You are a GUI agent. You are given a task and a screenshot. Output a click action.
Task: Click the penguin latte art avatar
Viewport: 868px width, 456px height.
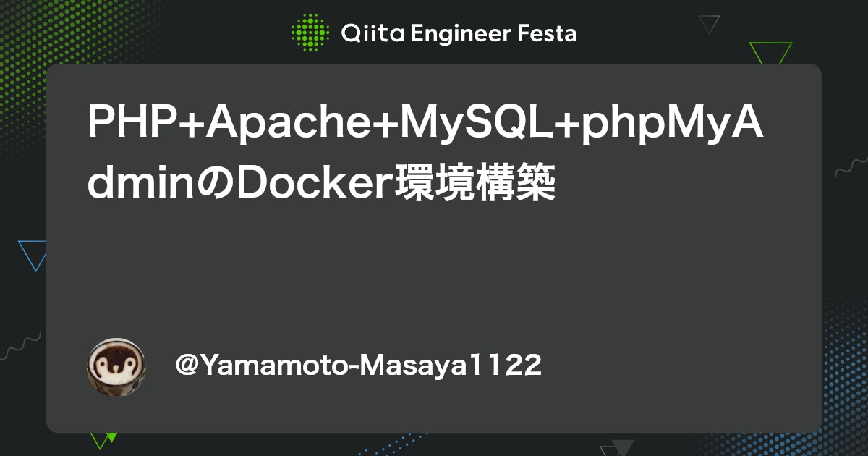116,368
